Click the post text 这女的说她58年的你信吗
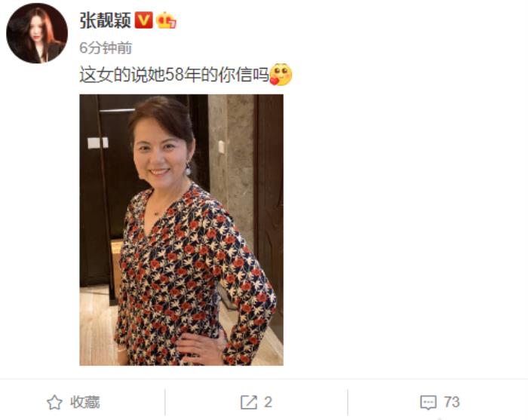The height and width of the screenshot is (420, 528). click(174, 75)
